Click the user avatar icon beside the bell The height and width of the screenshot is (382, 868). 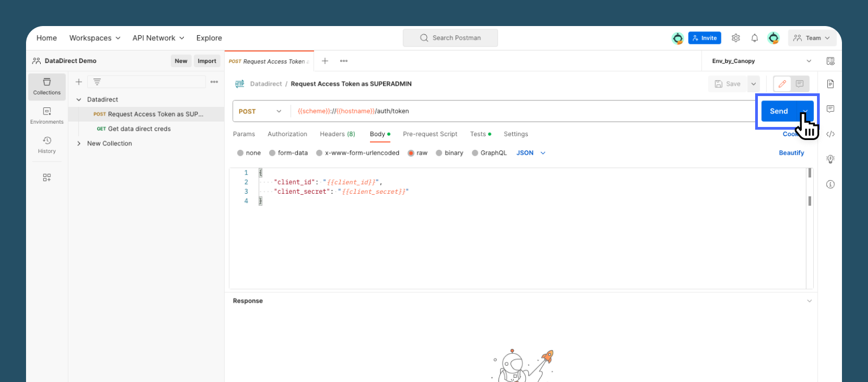click(x=774, y=38)
